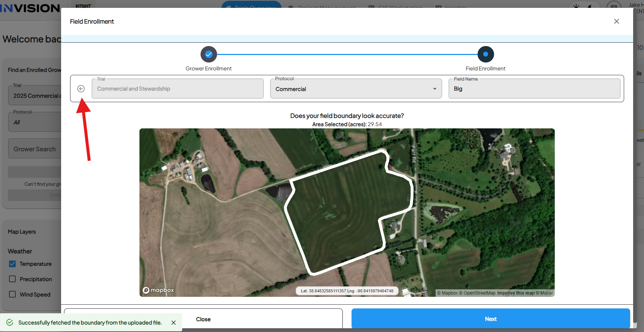The height and width of the screenshot is (332, 644).
Task: Open the sidebar Trial 2025 Commercial dropdown
Action: [35, 95]
